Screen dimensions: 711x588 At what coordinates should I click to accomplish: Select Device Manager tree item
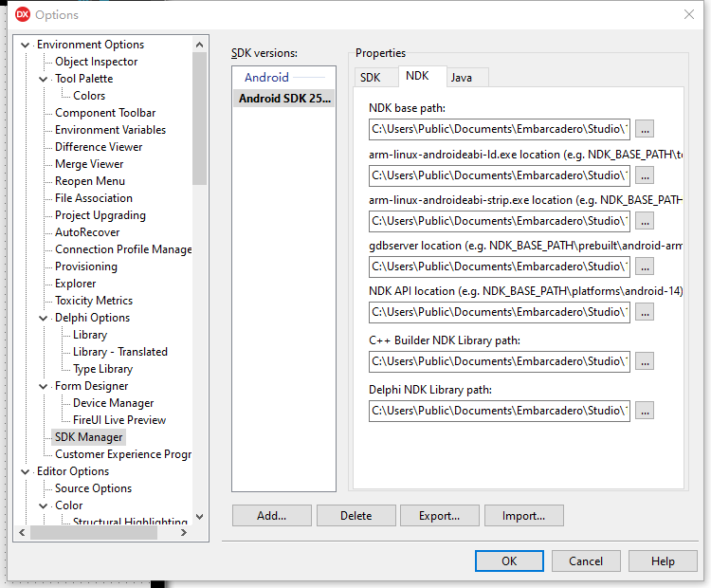[x=113, y=403]
